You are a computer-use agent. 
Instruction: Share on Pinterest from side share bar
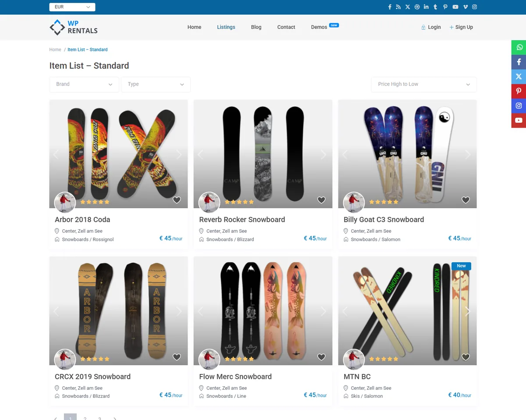pos(519,91)
